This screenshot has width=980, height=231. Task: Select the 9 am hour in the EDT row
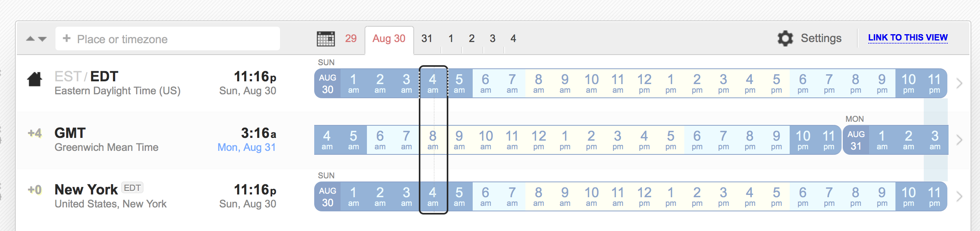tap(565, 83)
